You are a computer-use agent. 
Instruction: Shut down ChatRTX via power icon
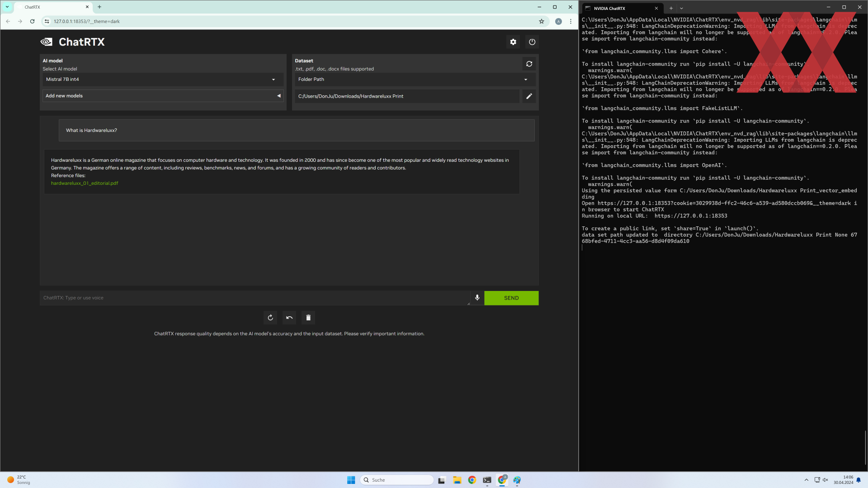532,42
